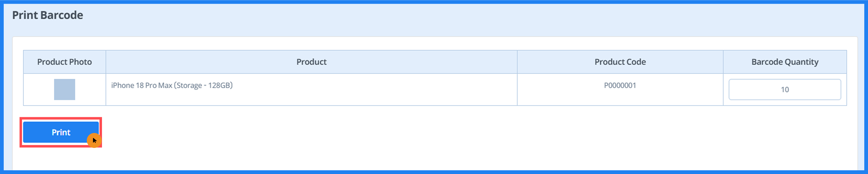Click the iPhone 18 Pro Max product name

point(142,85)
